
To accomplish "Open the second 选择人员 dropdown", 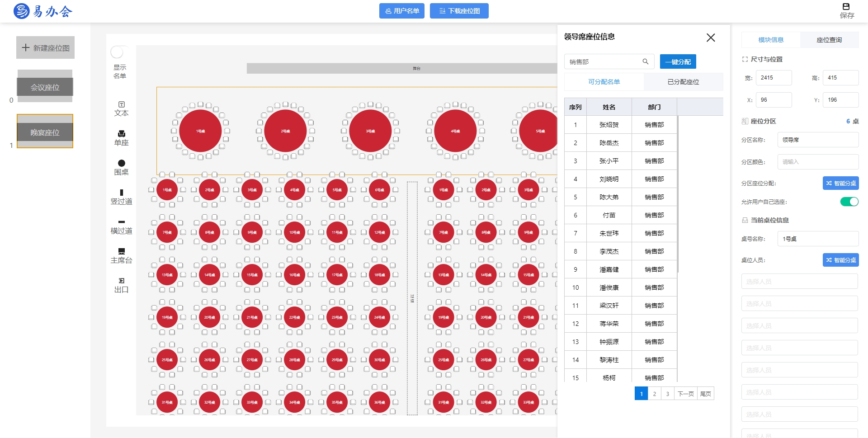I will click(x=799, y=303).
